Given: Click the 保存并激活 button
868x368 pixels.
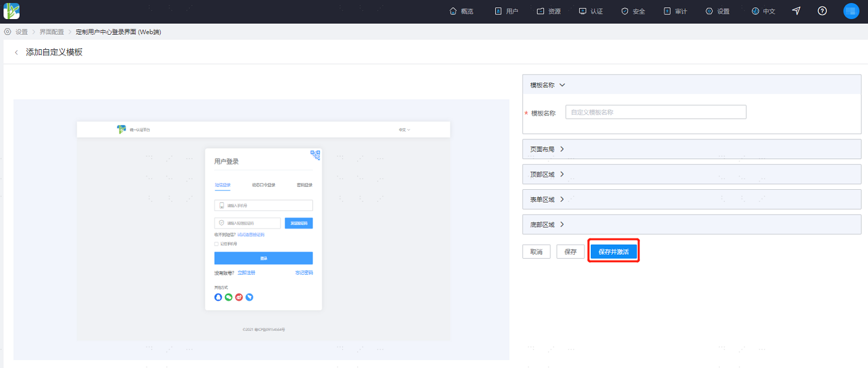Looking at the screenshot, I should tap(613, 252).
